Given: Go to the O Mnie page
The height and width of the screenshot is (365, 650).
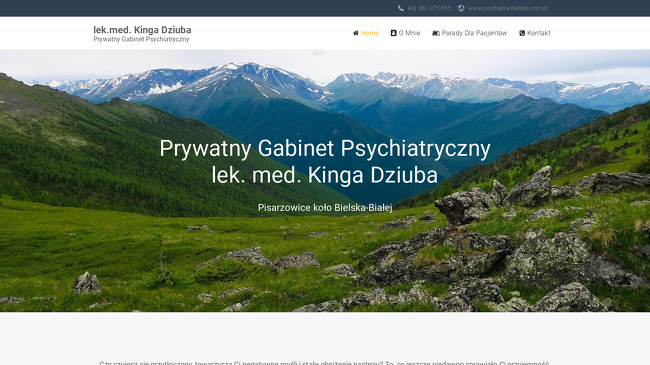Looking at the screenshot, I should 409,33.
